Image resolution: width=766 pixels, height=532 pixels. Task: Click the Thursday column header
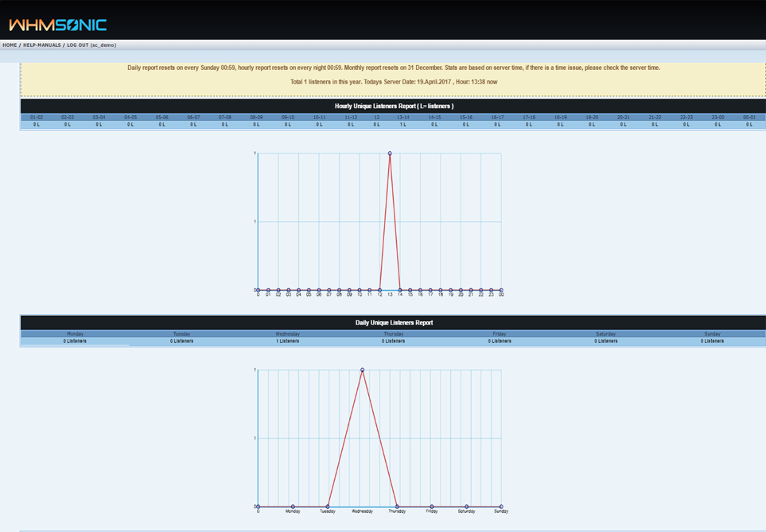(393, 334)
